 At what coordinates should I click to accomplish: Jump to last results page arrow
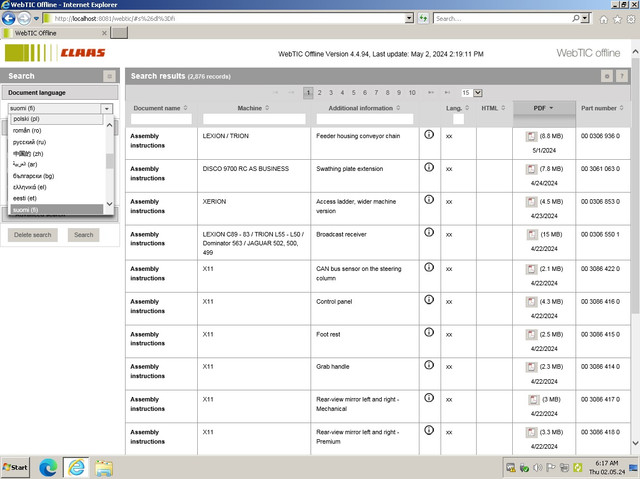point(447,93)
